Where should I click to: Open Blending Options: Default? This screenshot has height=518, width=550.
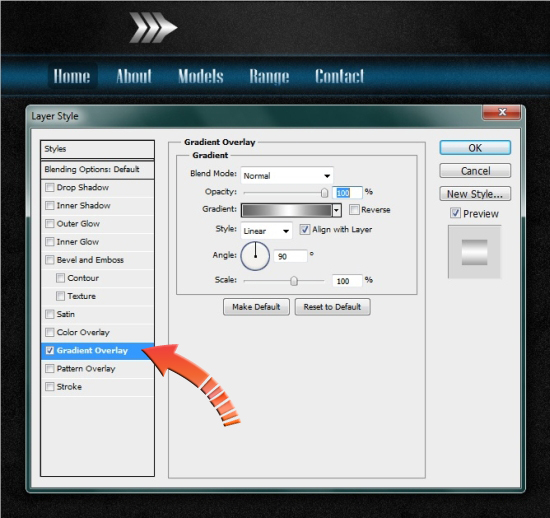click(98, 170)
